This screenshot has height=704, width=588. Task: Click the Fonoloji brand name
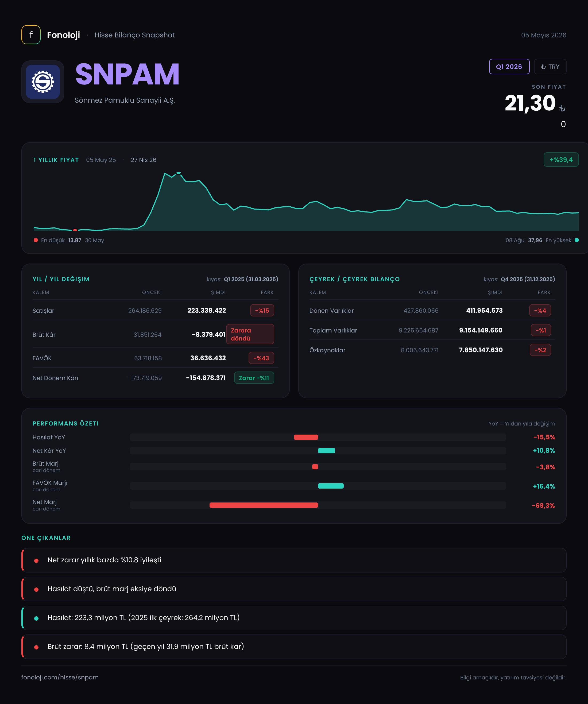coord(63,35)
